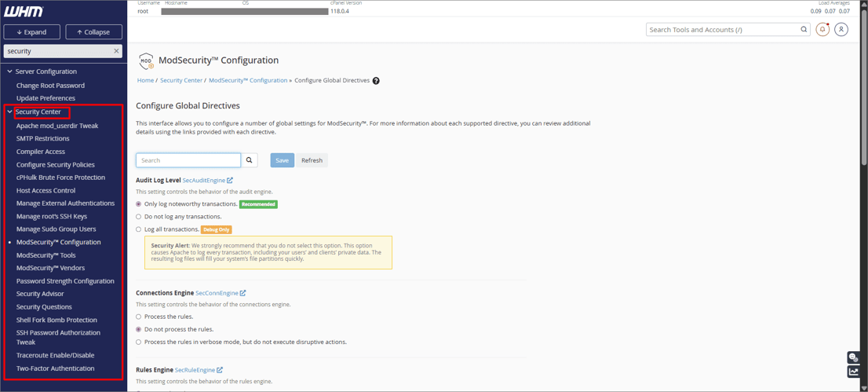
Task: Open Security Questions
Action: 44,307
